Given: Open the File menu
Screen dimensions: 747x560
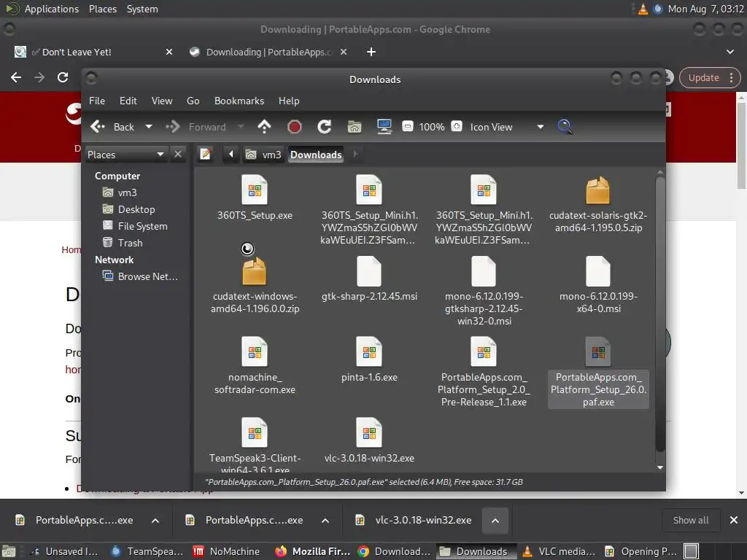Looking at the screenshot, I should (x=97, y=101).
